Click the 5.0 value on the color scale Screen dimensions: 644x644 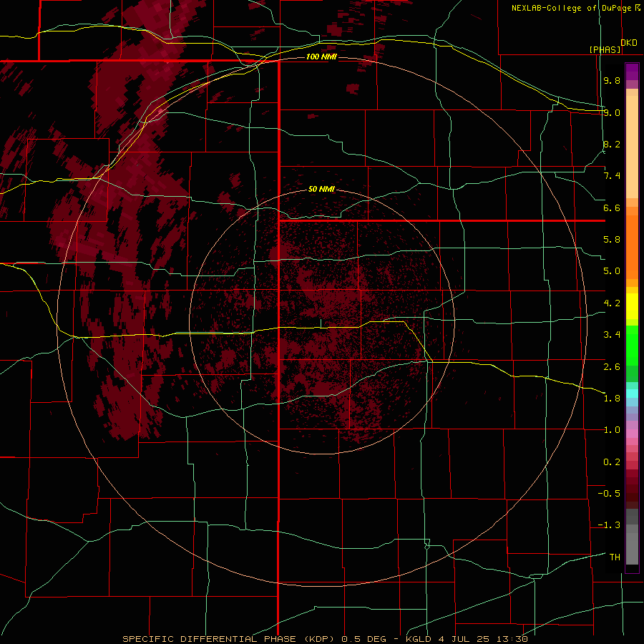(612, 271)
